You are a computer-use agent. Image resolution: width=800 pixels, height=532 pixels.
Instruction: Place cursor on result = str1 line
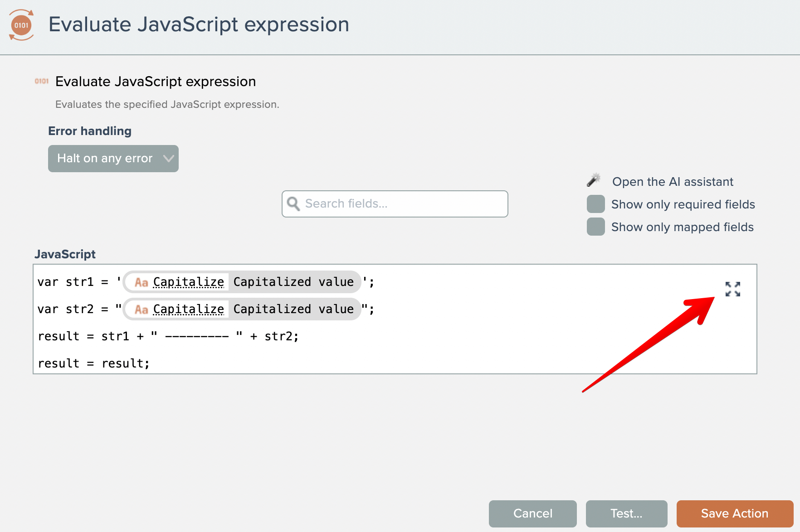click(x=168, y=336)
